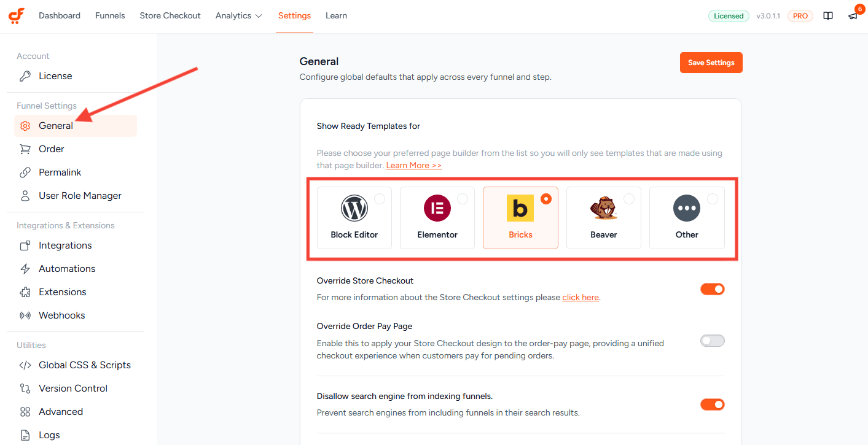
Task: Click the Permalink chain icon
Action: click(x=25, y=172)
